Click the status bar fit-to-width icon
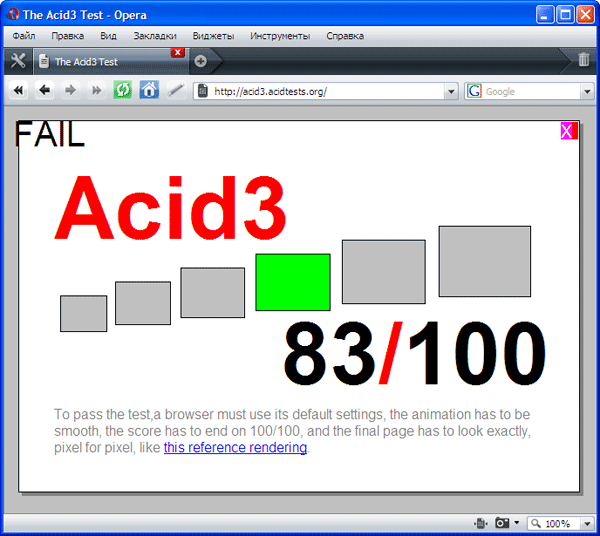 pyautogui.click(x=481, y=523)
